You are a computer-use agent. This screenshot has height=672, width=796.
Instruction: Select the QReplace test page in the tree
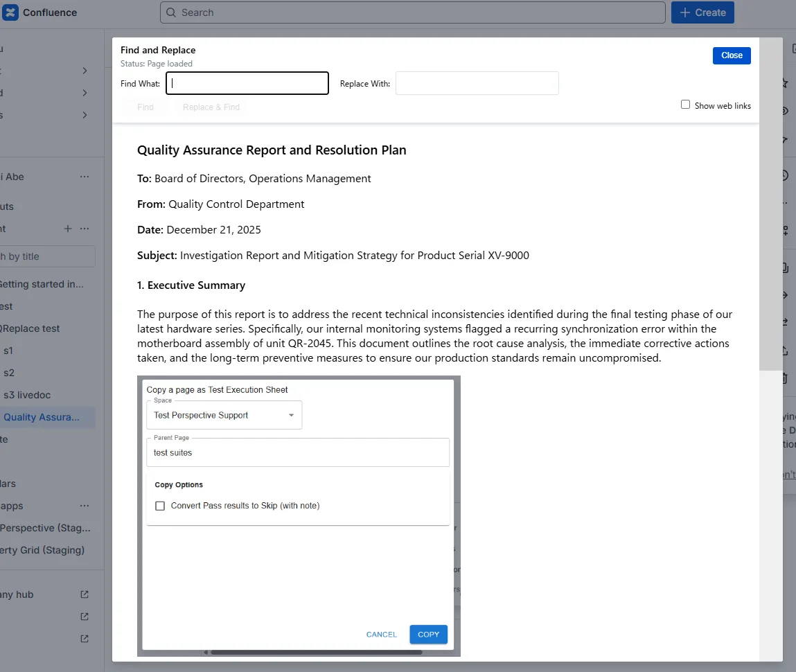tap(30, 328)
